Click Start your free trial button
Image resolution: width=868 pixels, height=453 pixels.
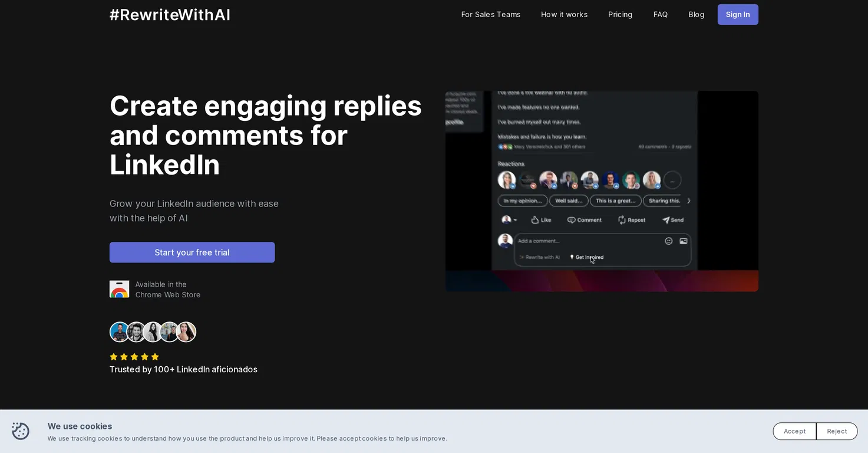(x=192, y=252)
